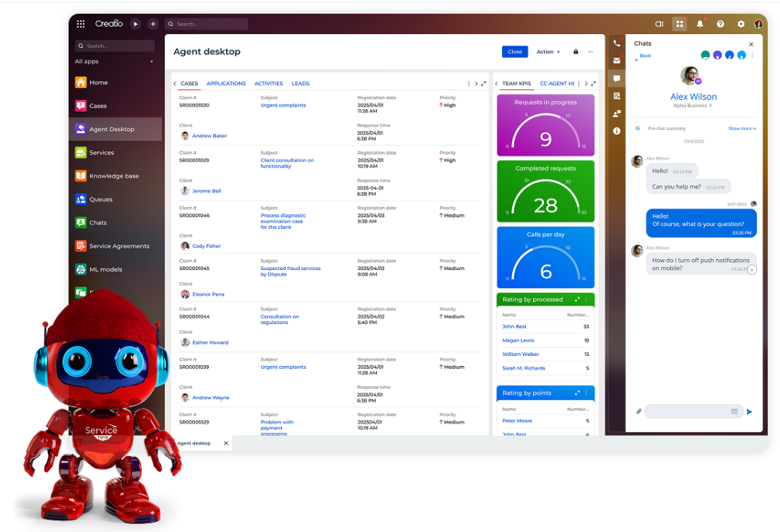The image size is (780, 532).
Task: Send the chat message with the arrow icon
Action: click(x=750, y=411)
